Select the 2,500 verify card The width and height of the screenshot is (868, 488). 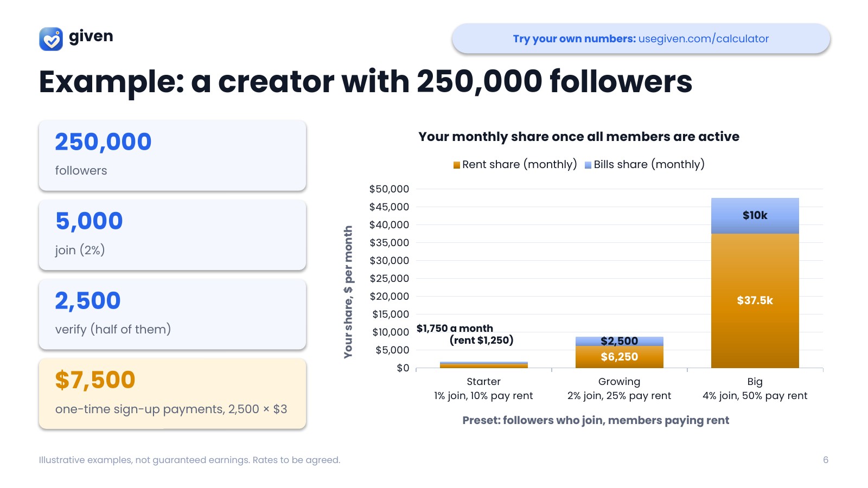173,314
